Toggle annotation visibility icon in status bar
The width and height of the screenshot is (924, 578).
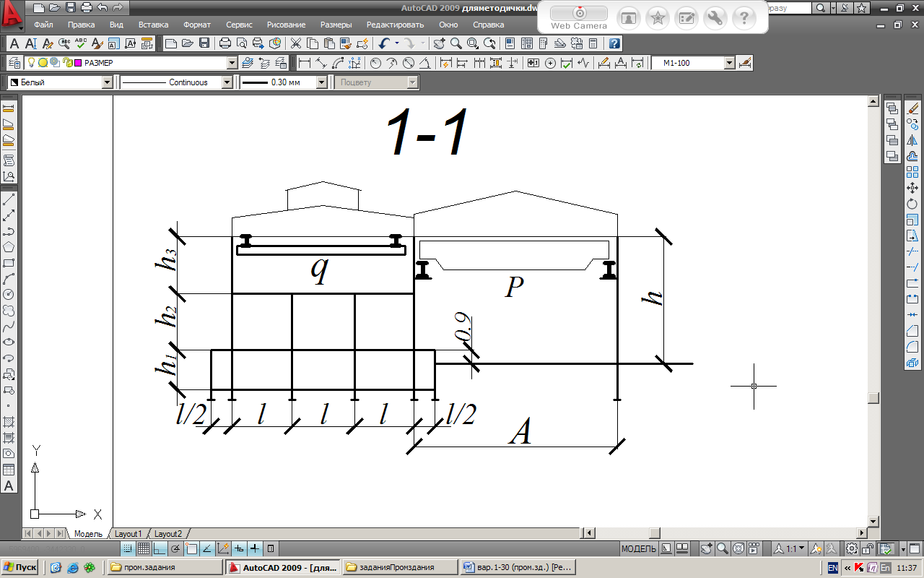(814, 549)
